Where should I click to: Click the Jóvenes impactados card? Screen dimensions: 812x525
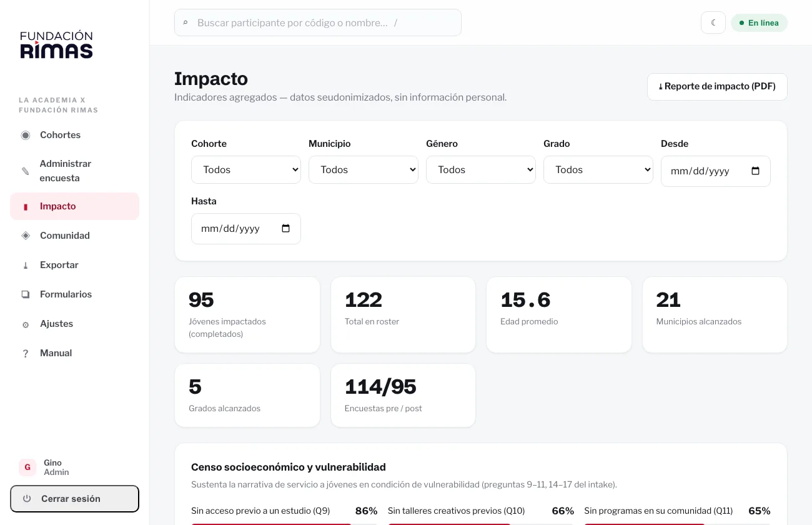coord(247,315)
